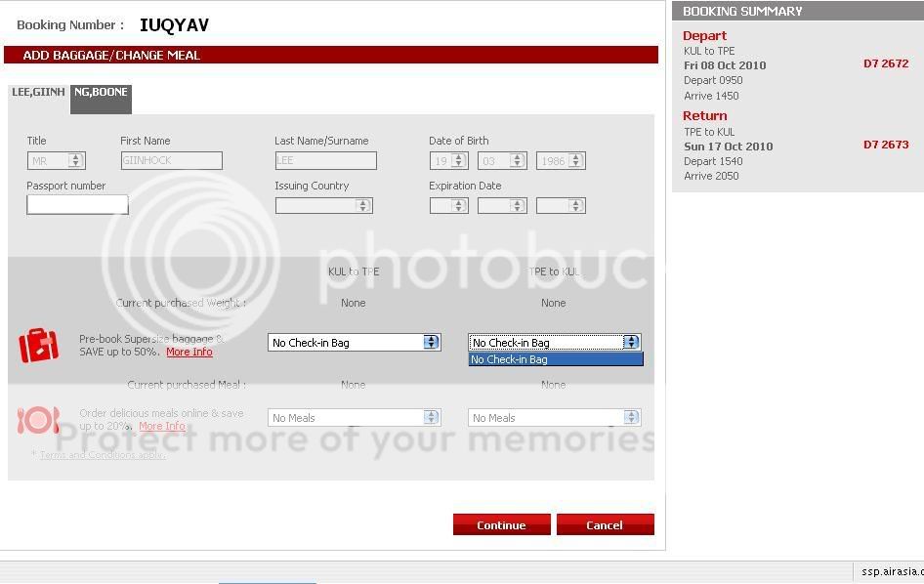Click the red luggage baggage icon
924x584 pixels.
[x=39, y=345]
